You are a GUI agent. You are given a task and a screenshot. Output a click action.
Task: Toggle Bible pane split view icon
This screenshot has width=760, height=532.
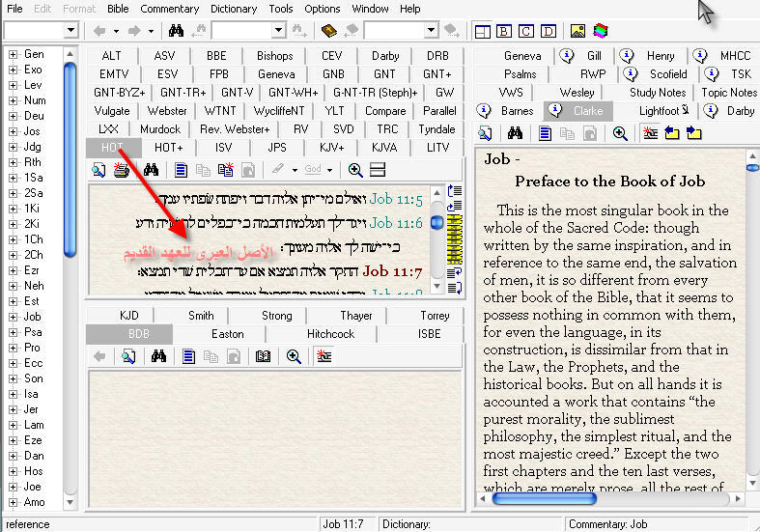378,170
